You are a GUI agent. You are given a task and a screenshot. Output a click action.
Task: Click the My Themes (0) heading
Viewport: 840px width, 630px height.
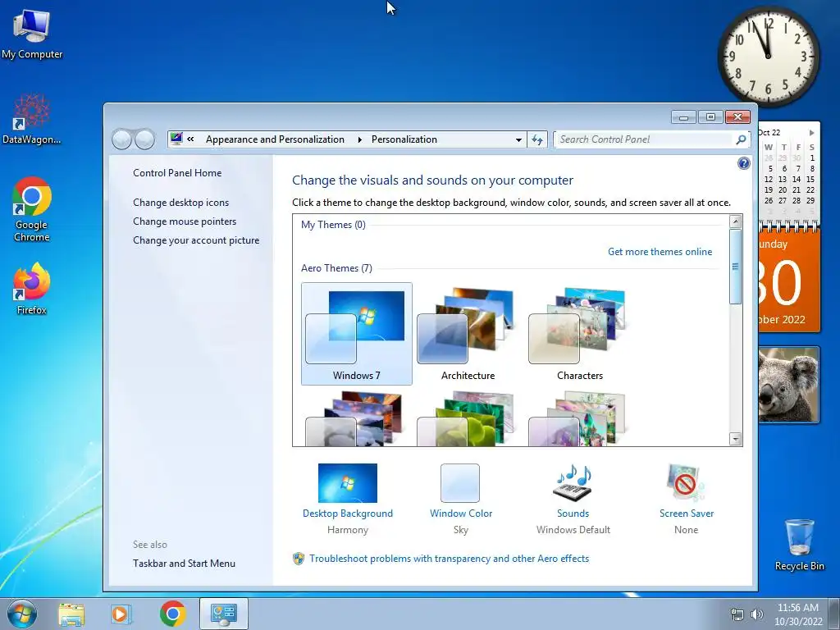[x=333, y=225]
